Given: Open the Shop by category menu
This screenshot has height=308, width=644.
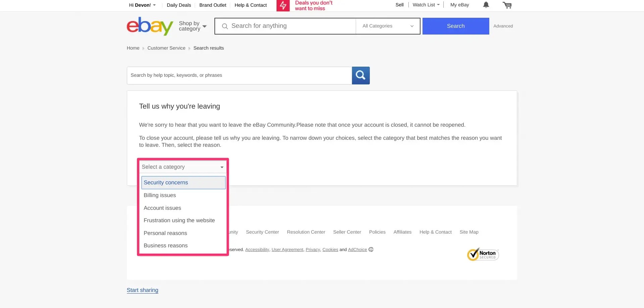Looking at the screenshot, I should tap(193, 26).
